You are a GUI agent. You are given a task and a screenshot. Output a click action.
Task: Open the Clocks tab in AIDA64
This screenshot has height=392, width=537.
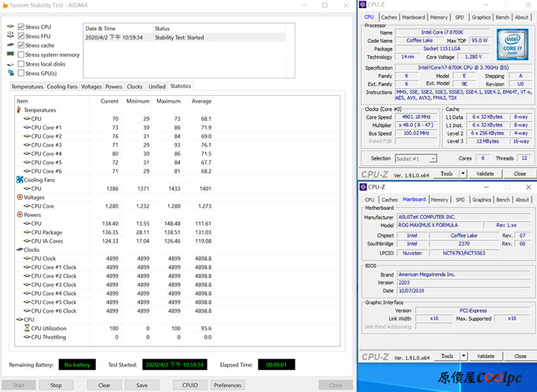click(x=135, y=87)
